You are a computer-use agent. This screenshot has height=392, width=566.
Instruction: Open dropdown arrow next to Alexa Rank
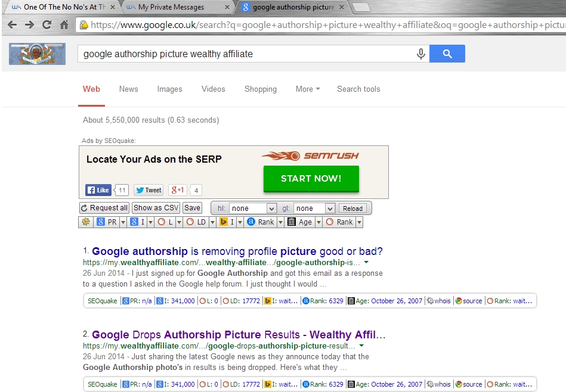coord(280,222)
